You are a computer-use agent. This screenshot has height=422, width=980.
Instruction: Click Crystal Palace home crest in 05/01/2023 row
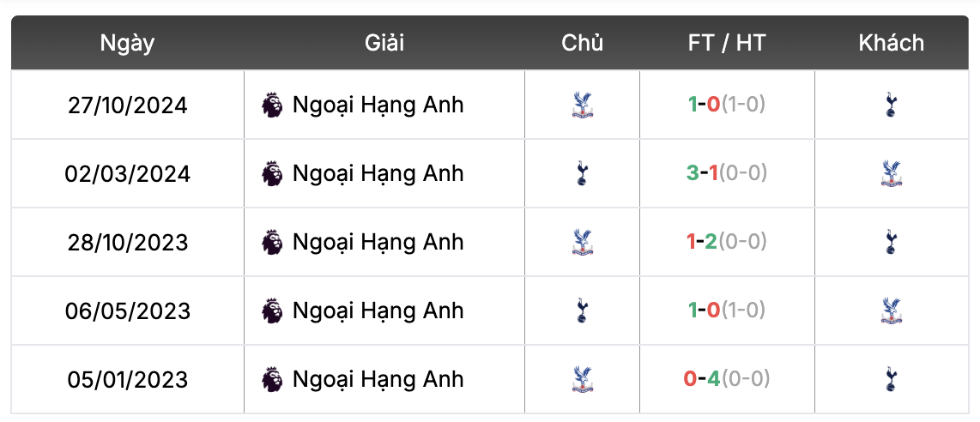pyautogui.click(x=583, y=379)
